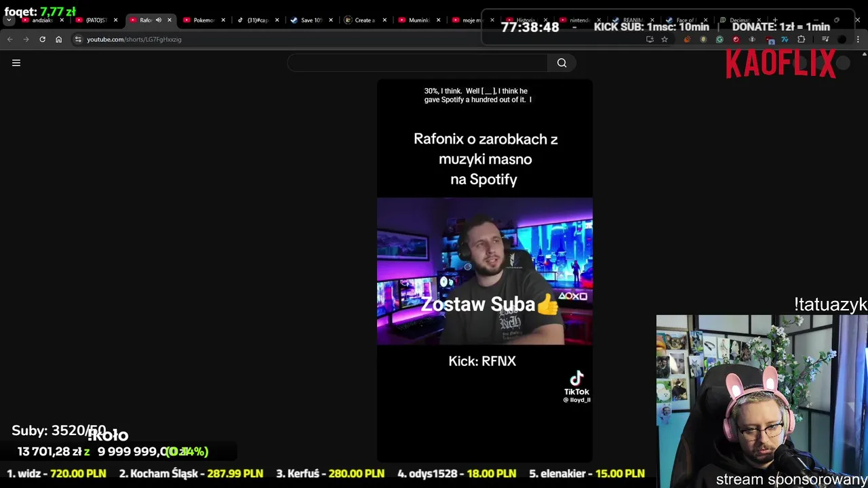Reload the page with the refresh icon
868x488 pixels.
[x=42, y=39]
